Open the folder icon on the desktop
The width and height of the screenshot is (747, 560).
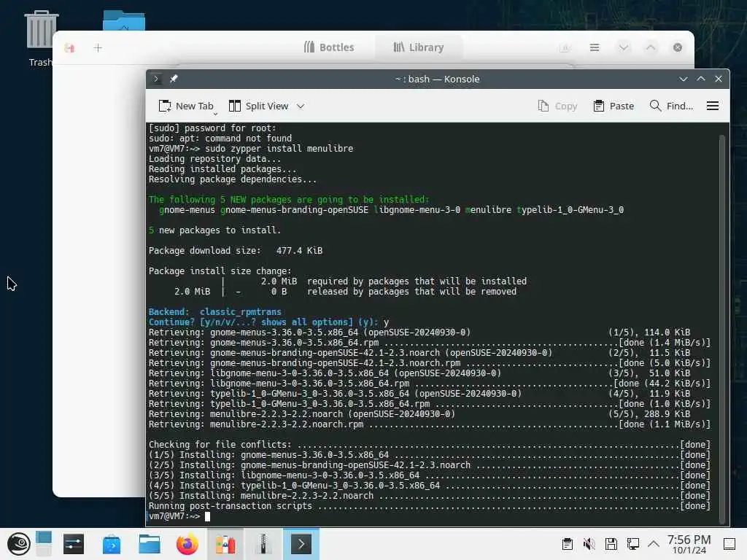[124, 20]
